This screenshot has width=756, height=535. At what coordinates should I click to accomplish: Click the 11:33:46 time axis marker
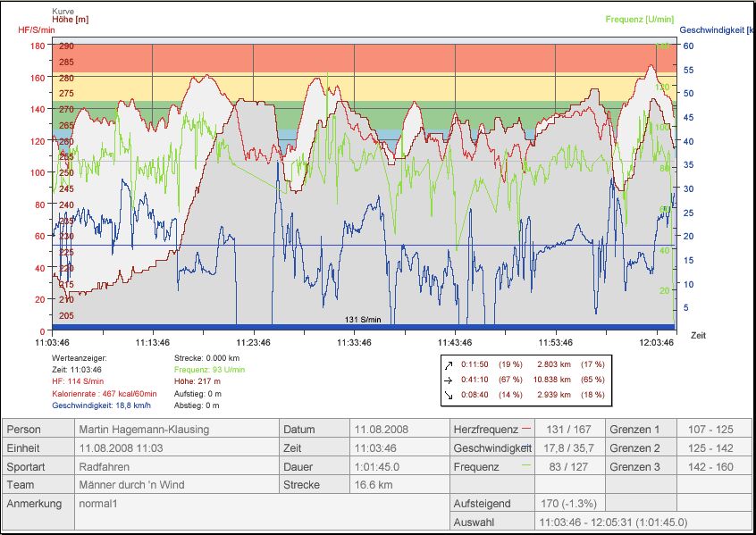pos(354,341)
